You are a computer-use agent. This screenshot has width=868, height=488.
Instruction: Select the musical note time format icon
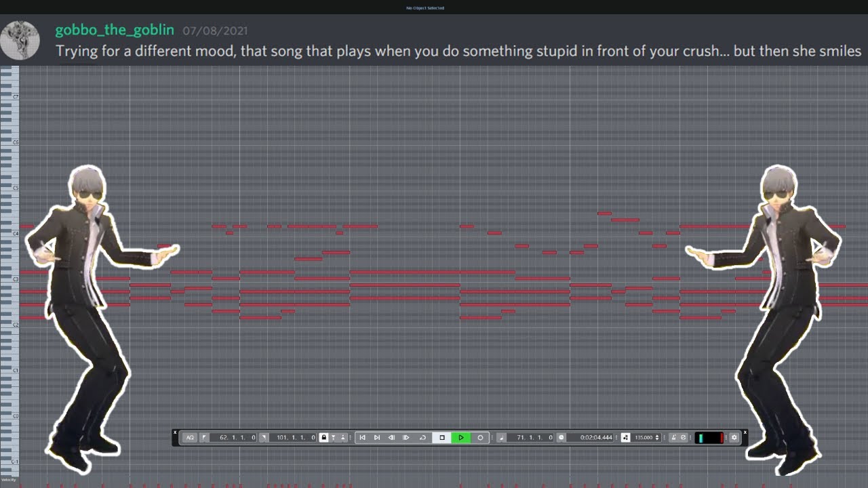501,437
